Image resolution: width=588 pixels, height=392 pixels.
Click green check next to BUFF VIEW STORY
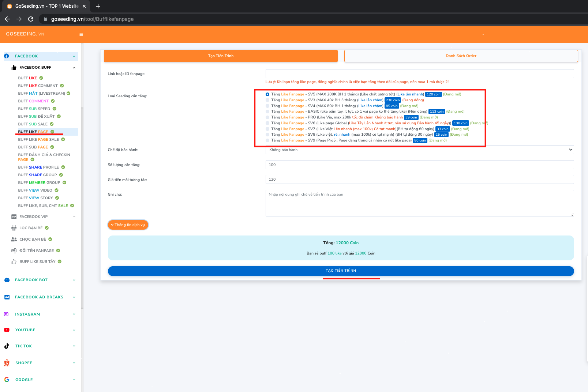tap(57, 198)
